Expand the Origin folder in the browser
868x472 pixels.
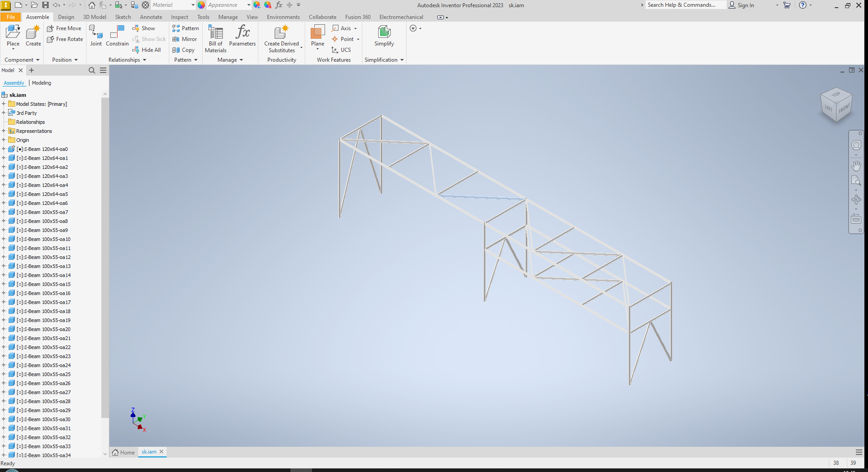[5, 140]
